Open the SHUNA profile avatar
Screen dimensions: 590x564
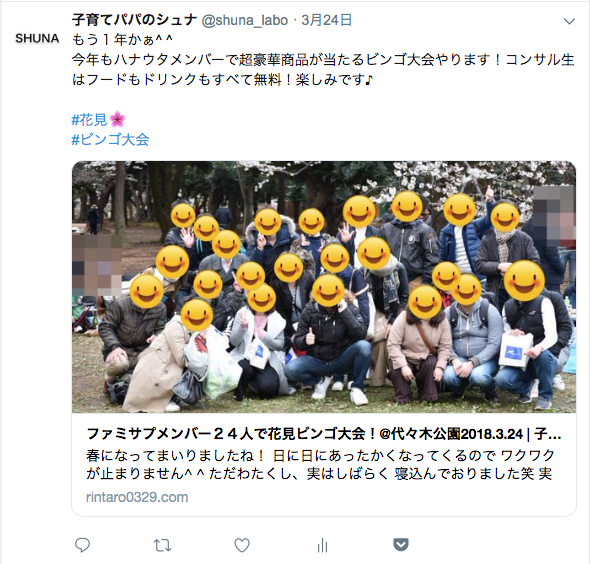(37, 38)
